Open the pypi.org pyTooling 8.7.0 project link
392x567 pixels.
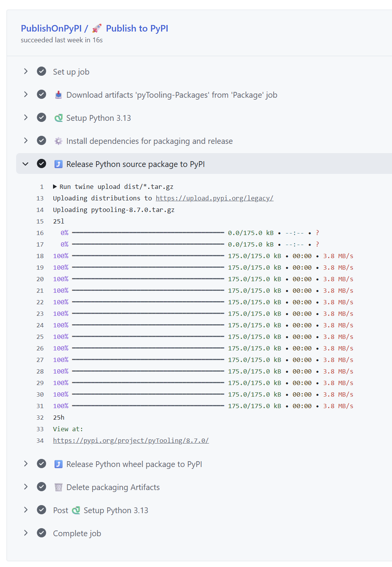(x=131, y=441)
